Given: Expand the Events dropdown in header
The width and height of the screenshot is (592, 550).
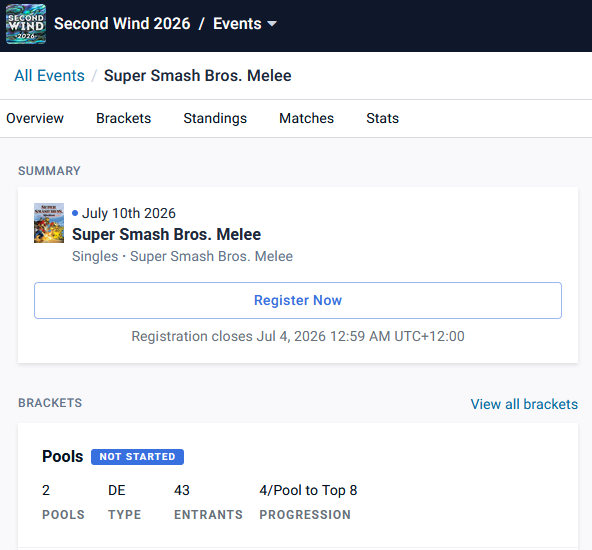Looking at the screenshot, I should 245,24.
